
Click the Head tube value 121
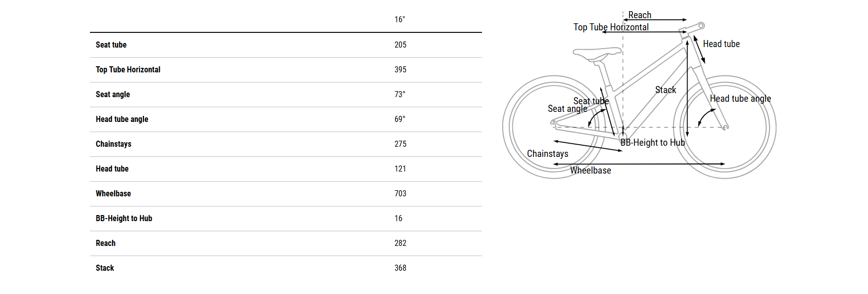400,169
